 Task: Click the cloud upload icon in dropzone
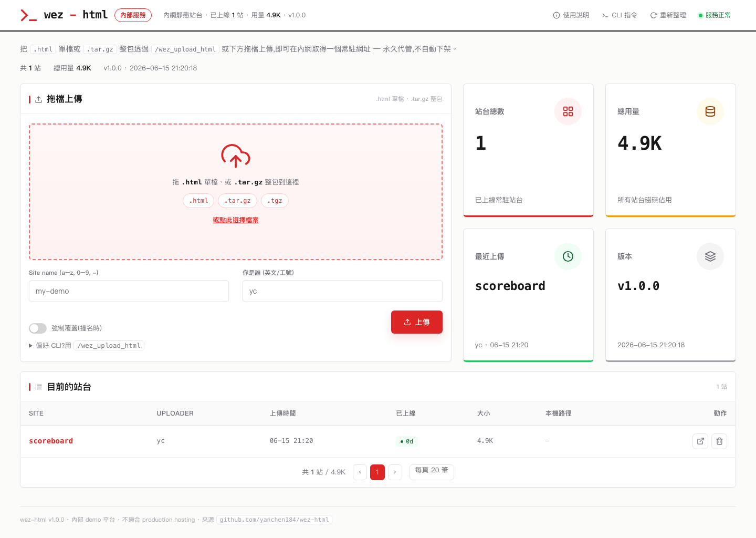coord(236,156)
